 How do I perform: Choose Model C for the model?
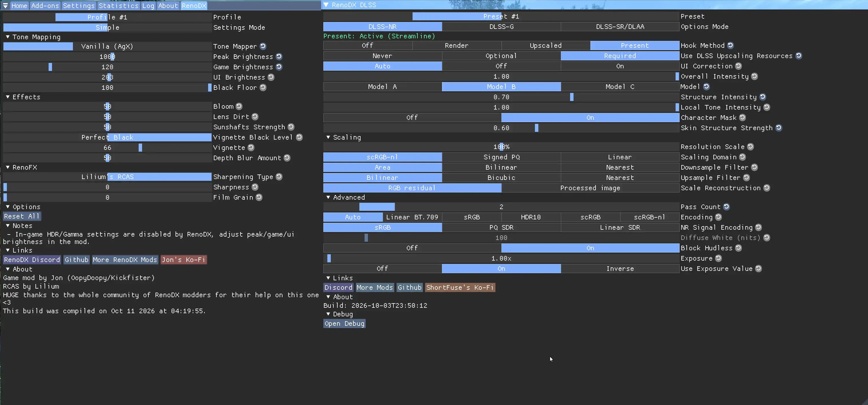pos(620,87)
